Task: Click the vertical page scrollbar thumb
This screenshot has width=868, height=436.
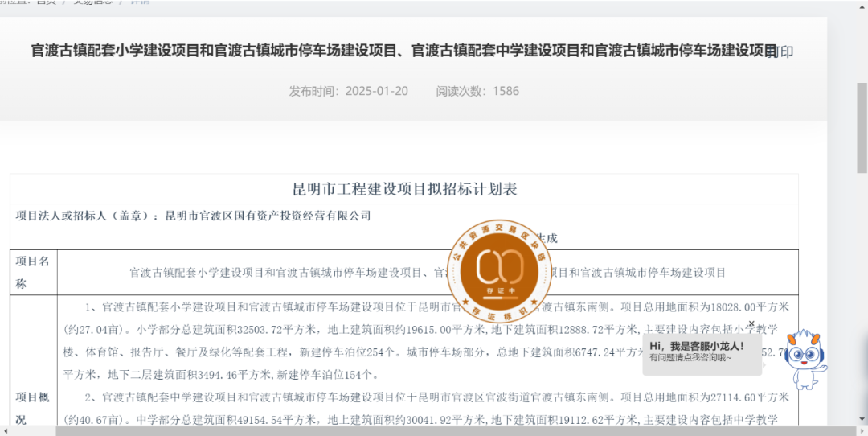Action: [862, 129]
